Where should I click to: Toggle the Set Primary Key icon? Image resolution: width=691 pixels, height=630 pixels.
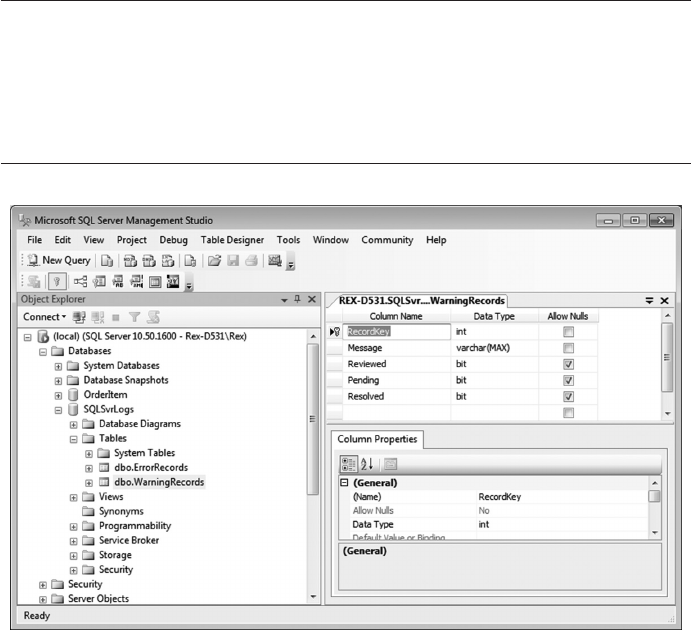click(57, 282)
